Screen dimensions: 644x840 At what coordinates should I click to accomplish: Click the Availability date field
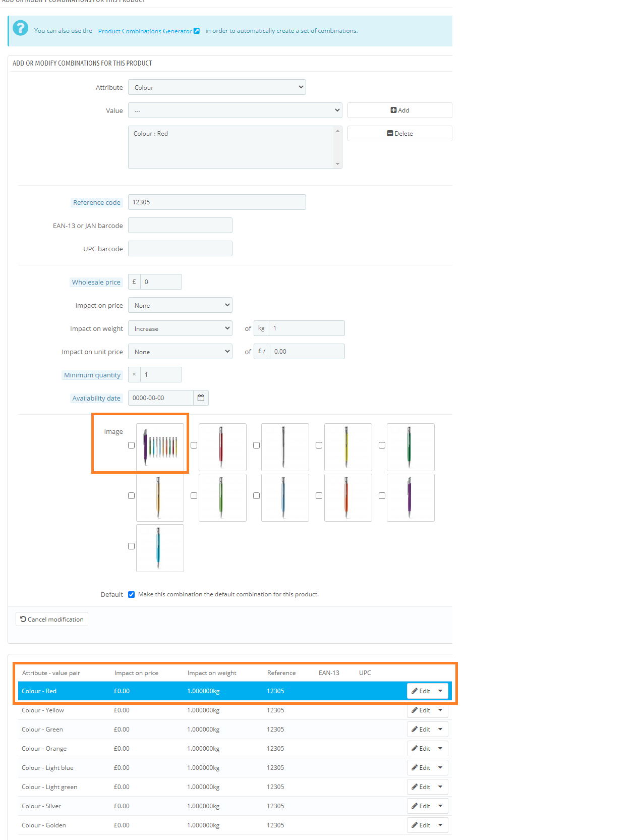click(x=160, y=398)
